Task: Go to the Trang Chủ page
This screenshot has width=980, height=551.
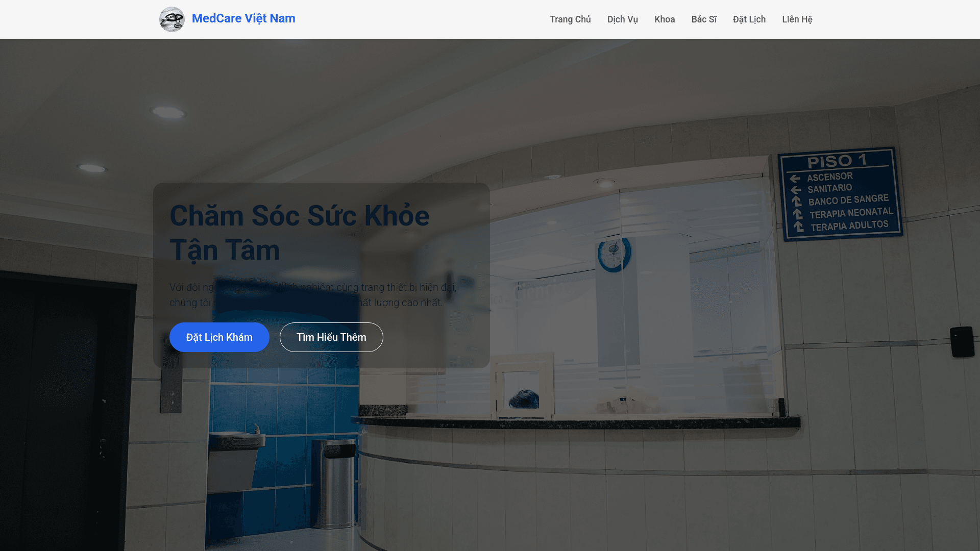Action: [570, 19]
